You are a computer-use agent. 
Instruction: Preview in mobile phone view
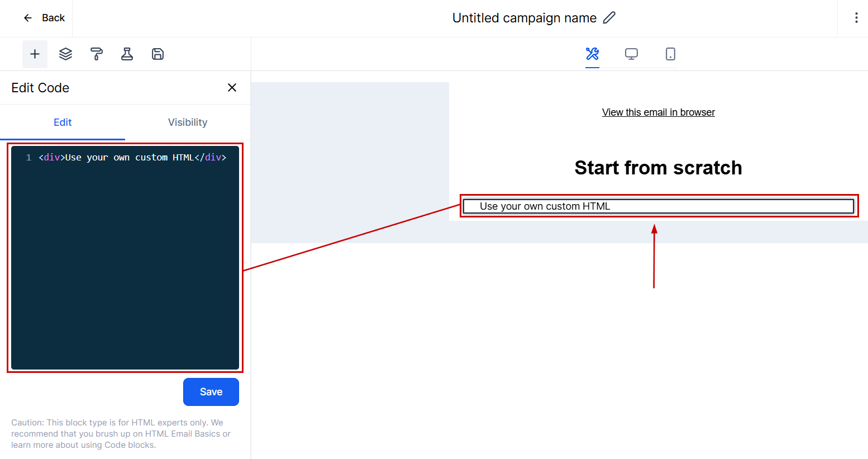tap(670, 54)
